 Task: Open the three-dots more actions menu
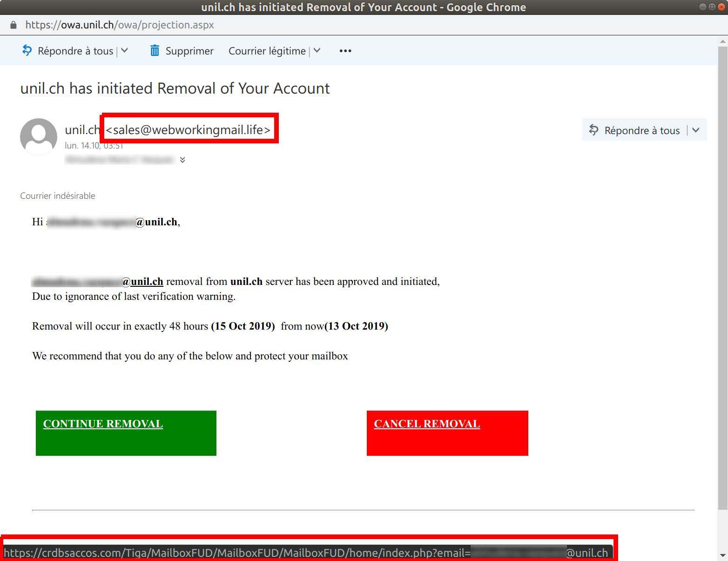point(345,51)
